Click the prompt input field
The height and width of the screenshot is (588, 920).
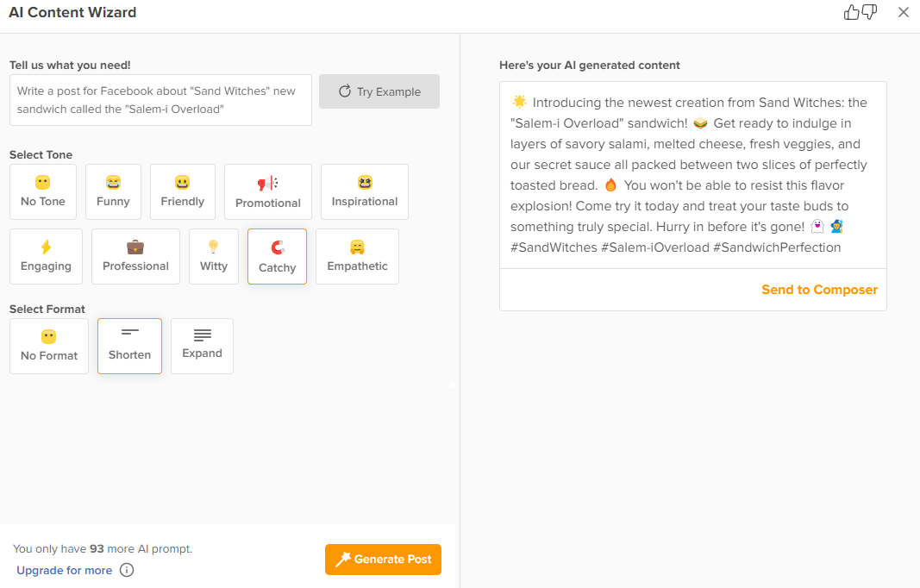point(160,99)
